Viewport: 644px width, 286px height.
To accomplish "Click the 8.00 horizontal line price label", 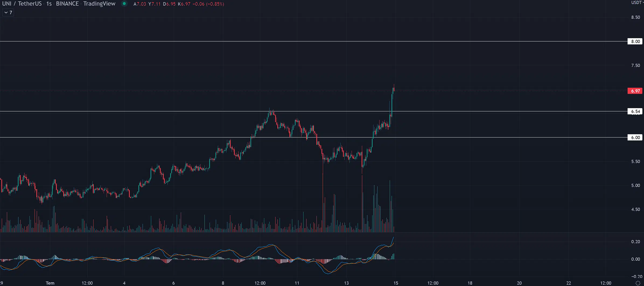I will click(x=635, y=41).
